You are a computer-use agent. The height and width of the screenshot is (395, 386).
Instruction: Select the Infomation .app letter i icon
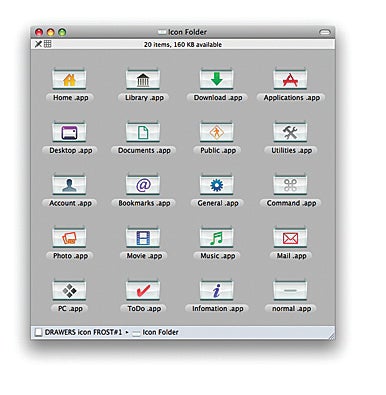pos(217,290)
